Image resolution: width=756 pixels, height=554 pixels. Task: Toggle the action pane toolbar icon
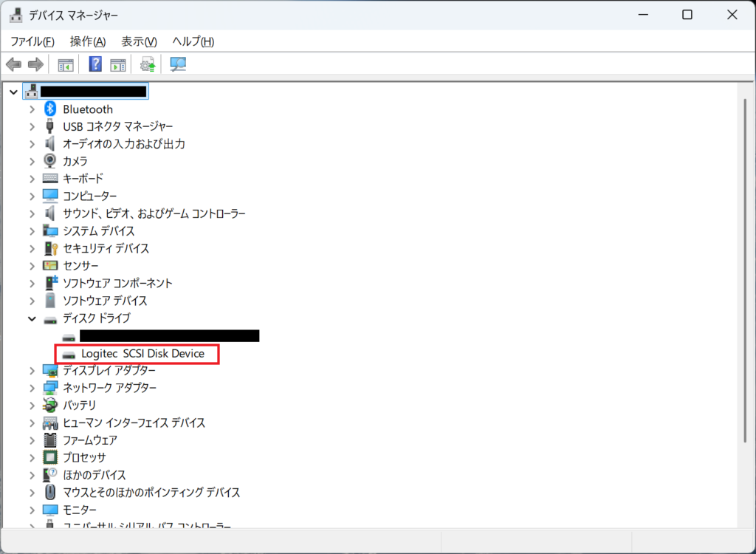[x=118, y=65]
